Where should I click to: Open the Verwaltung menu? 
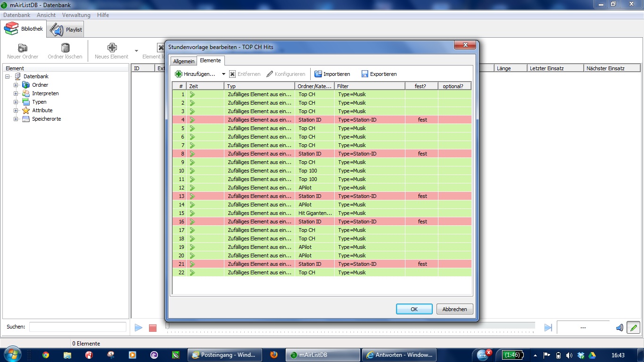(x=76, y=15)
